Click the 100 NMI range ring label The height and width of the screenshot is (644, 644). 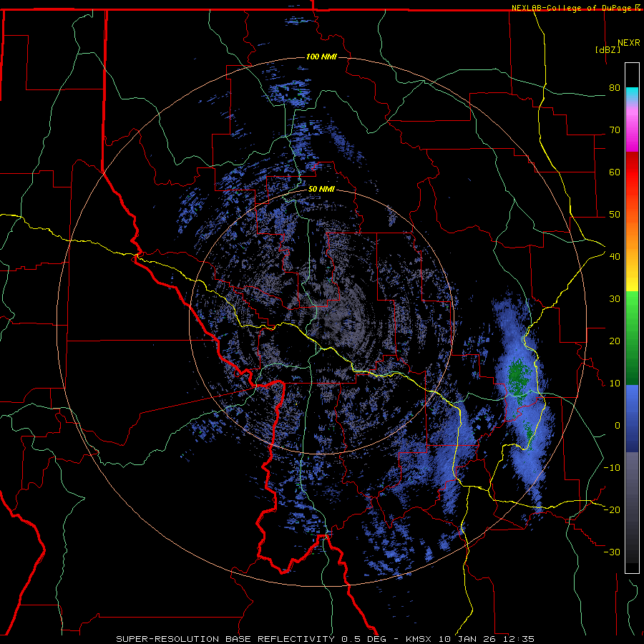pos(321,57)
